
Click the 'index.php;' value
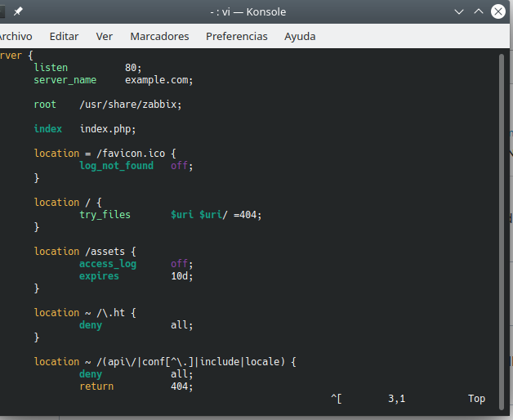(108, 129)
